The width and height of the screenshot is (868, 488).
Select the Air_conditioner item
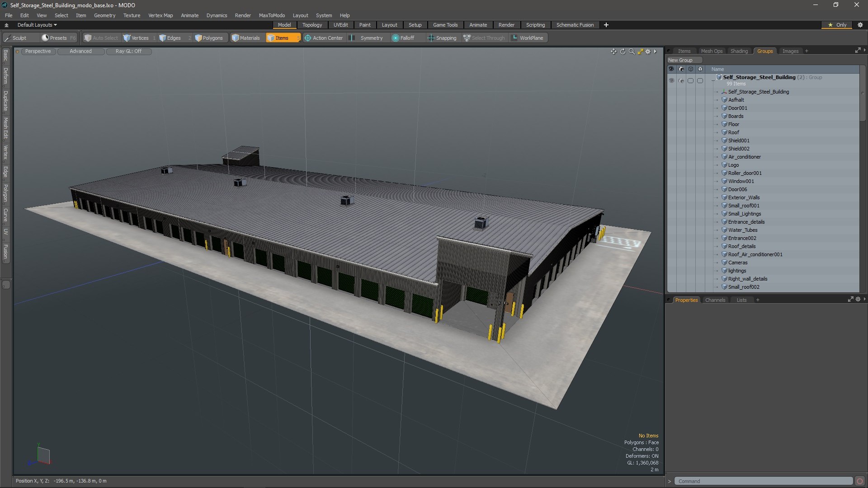point(744,157)
